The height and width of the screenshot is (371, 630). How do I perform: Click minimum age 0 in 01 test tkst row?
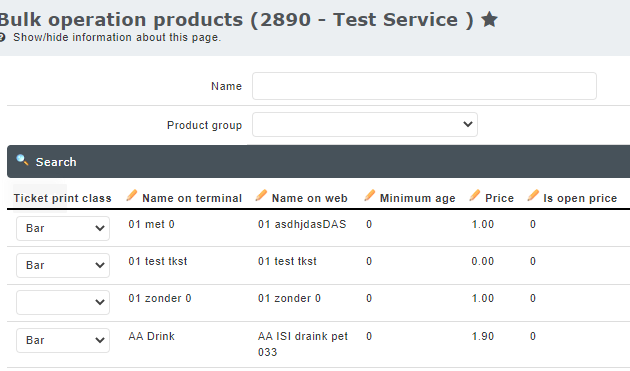tap(369, 261)
